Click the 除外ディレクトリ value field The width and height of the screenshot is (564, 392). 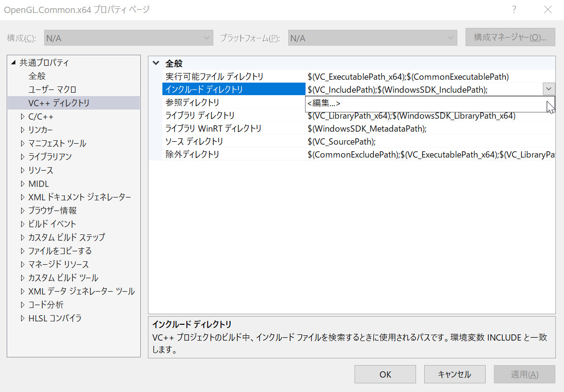[430, 154]
